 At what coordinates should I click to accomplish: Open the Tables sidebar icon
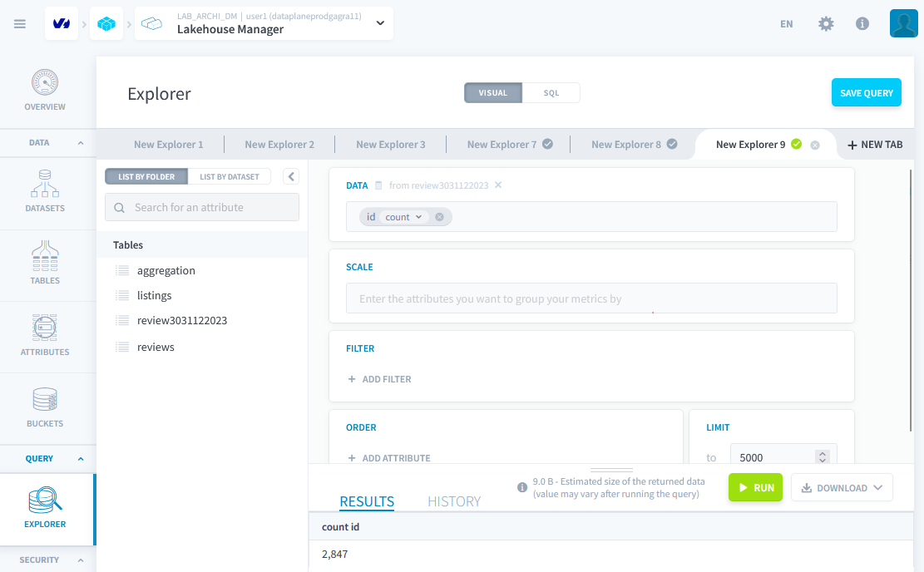tap(45, 257)
